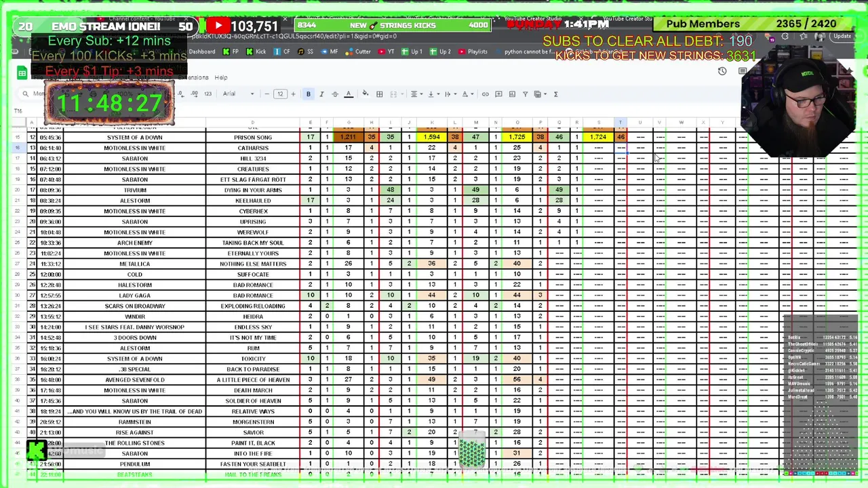Decrease font size with minus icon
The image size is (868, 488).
267,94
